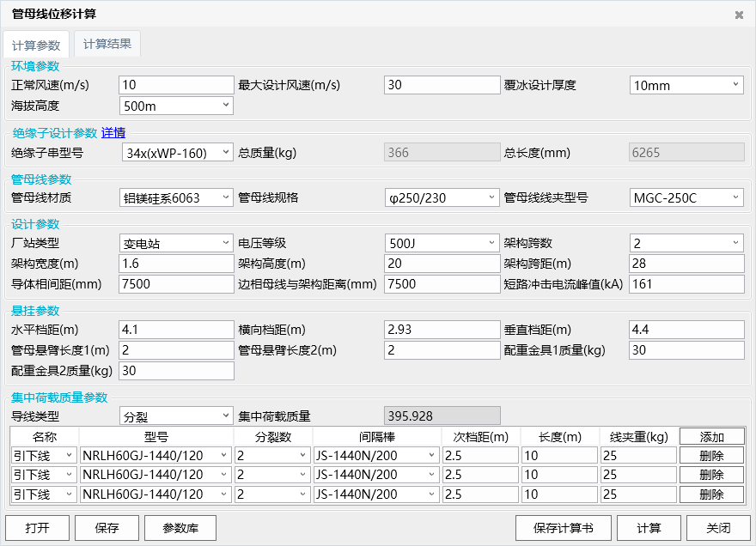Delete the third 引下线 row
The width and height of the screenshot is (756, 546).
711,494
